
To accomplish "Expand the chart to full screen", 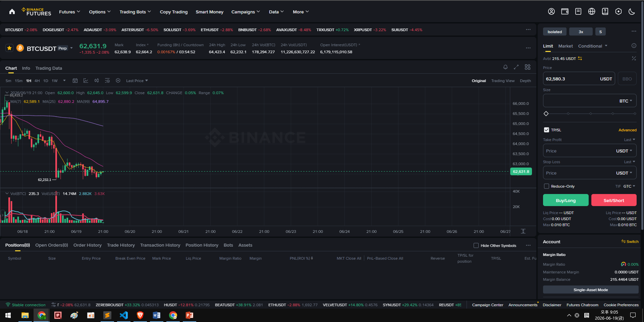I will click(516, 67).
